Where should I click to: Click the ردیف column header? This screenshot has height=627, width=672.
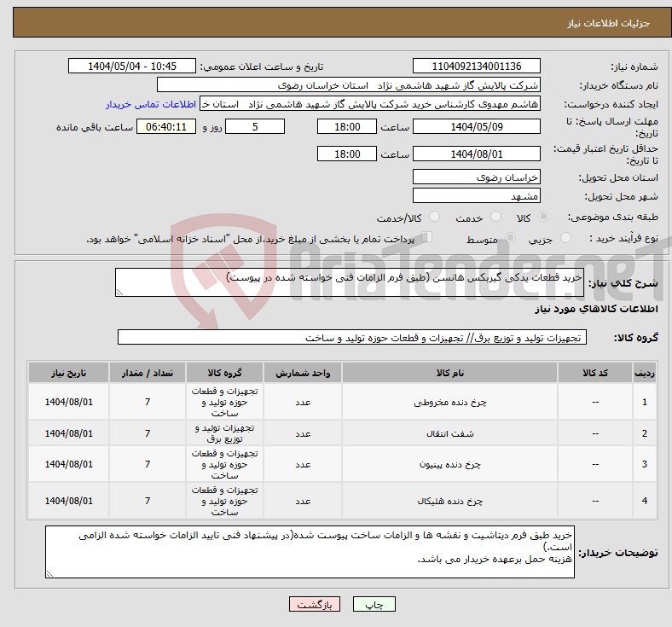[645, 373]
